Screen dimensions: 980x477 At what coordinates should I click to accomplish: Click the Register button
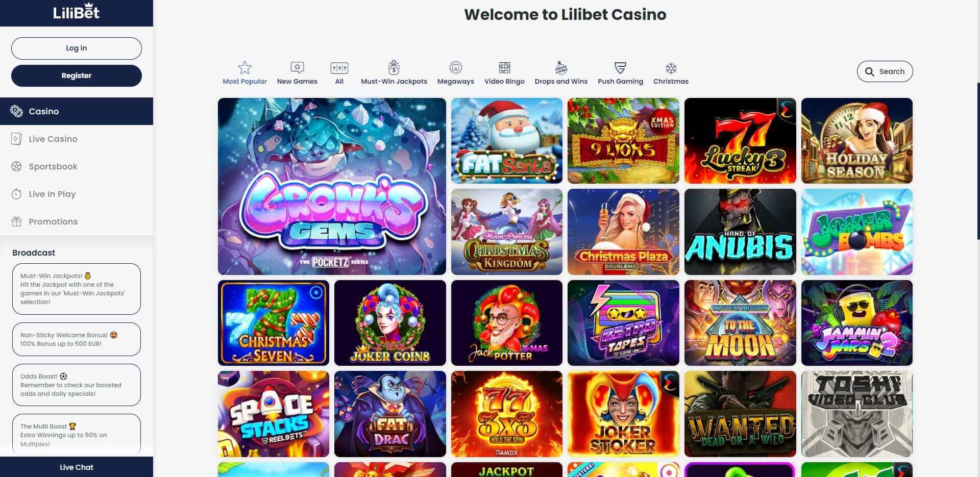pyautogui.click(x=77, y=76)
